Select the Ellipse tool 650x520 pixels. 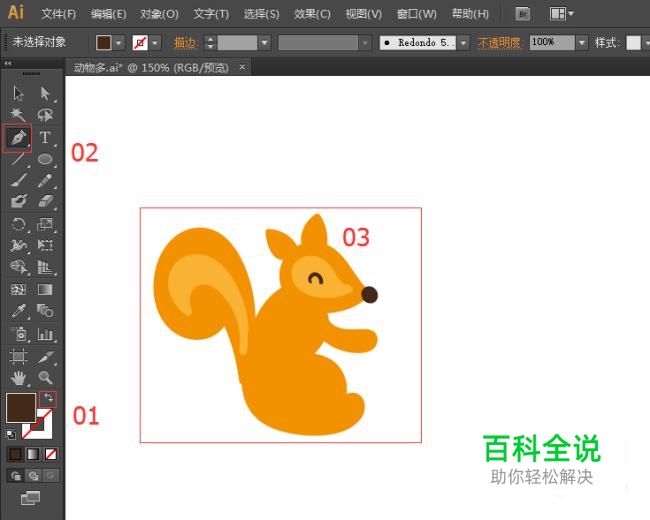45,159
